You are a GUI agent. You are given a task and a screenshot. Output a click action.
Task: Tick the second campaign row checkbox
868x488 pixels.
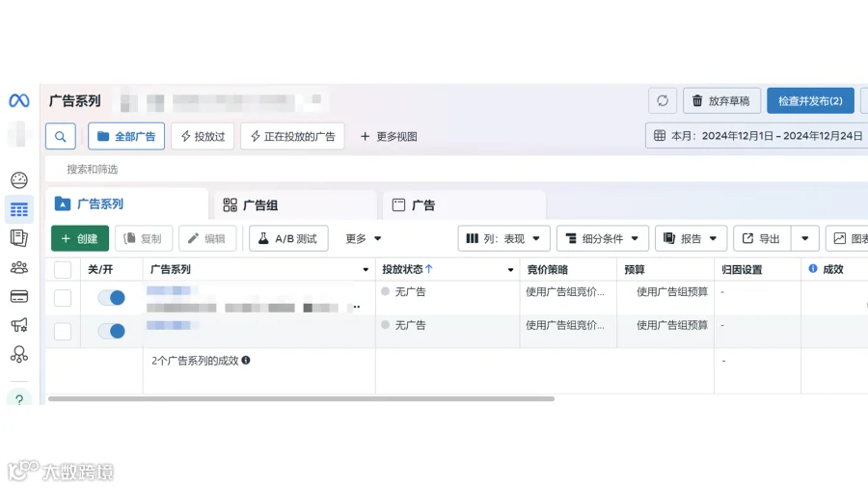point(63,331)
